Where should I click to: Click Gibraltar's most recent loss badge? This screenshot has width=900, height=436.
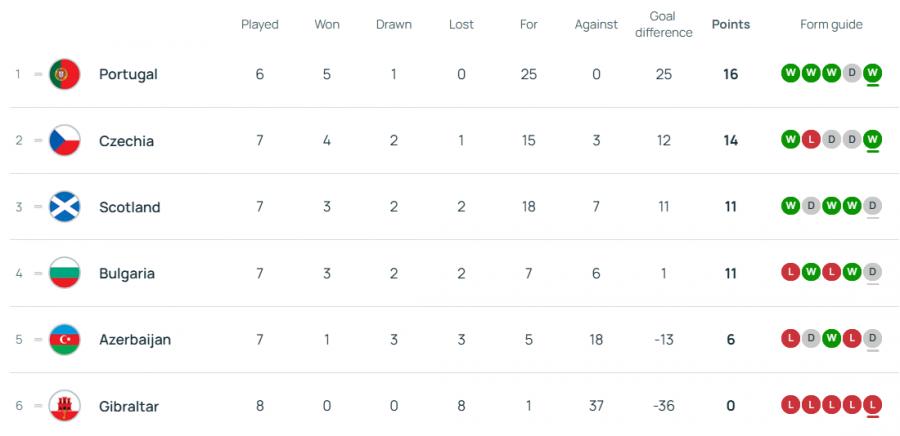pyautogui.click(x=872, y=405)
